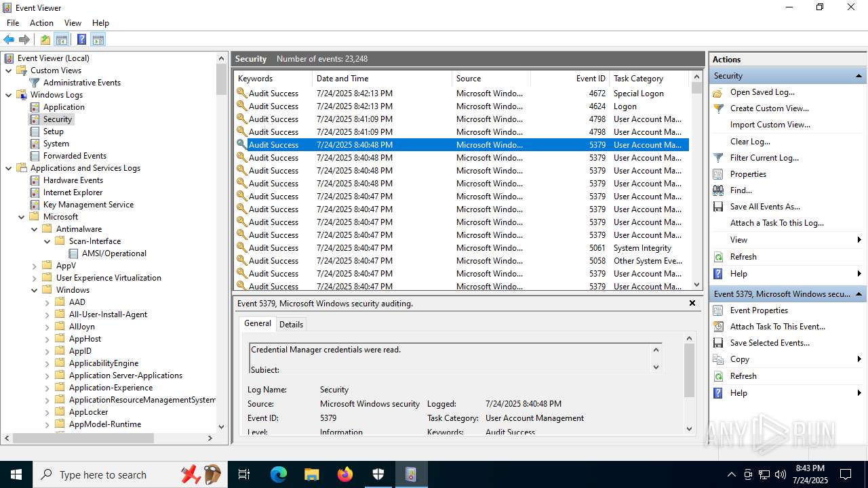This screenshot has height=488, width=868.
Task: Click Refresh under Security actions
Action: pyautogui.click(x=743, y=257)
